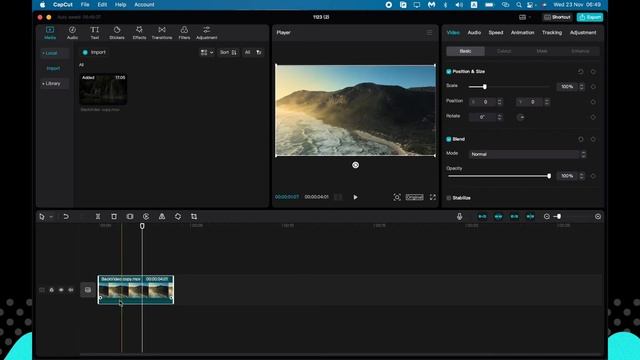Click the microphone Record voiceover icon
640x360 pixels.
[x=460, y=216]
